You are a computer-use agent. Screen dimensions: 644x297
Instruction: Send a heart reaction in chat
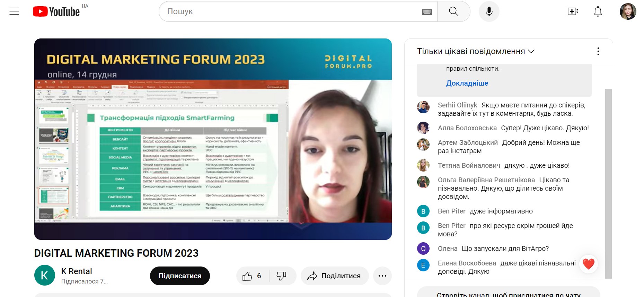(x=589, y=264)
